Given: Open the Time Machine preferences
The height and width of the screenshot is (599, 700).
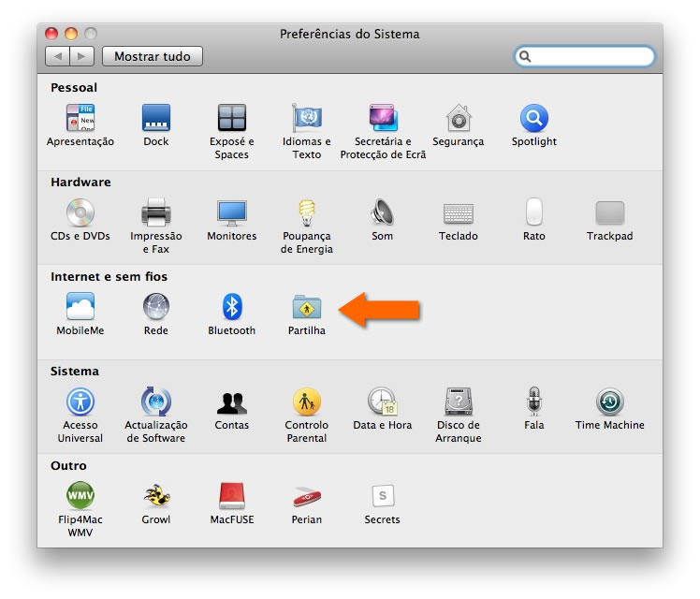Looking at the screenshot, I should pos(609,402).
